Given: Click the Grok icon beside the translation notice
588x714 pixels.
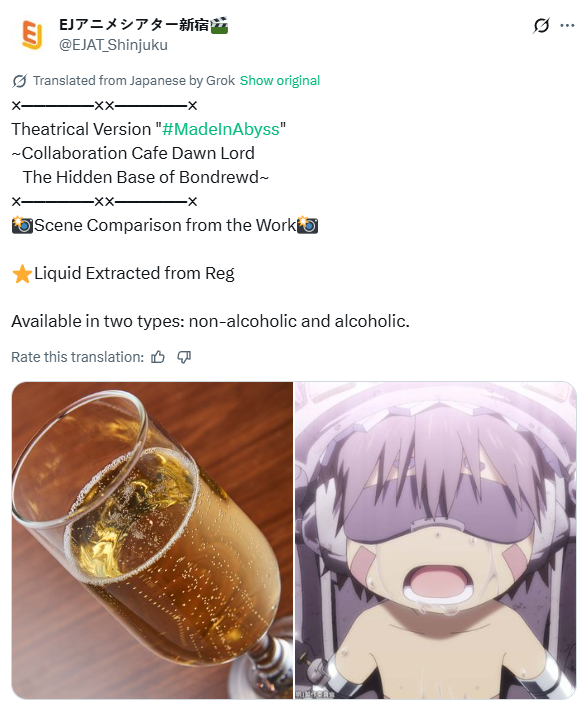Looking at the screenshot, I should pos(20,81).
